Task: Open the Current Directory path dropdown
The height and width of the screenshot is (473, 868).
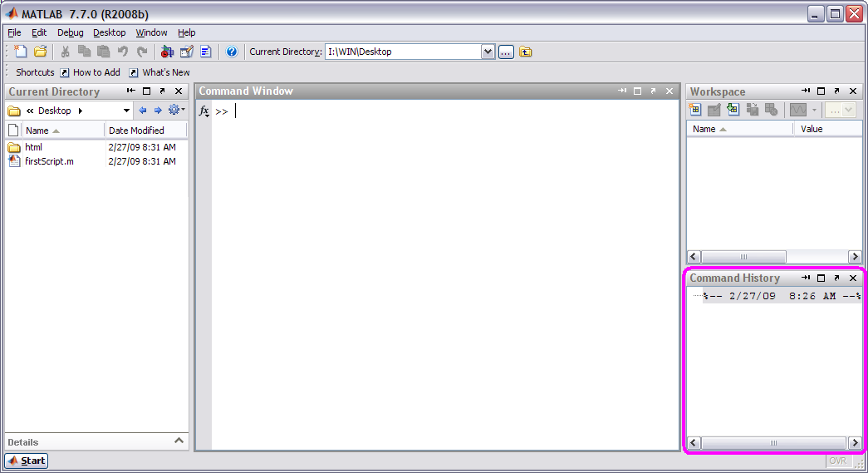Action: tap(488, 52)
